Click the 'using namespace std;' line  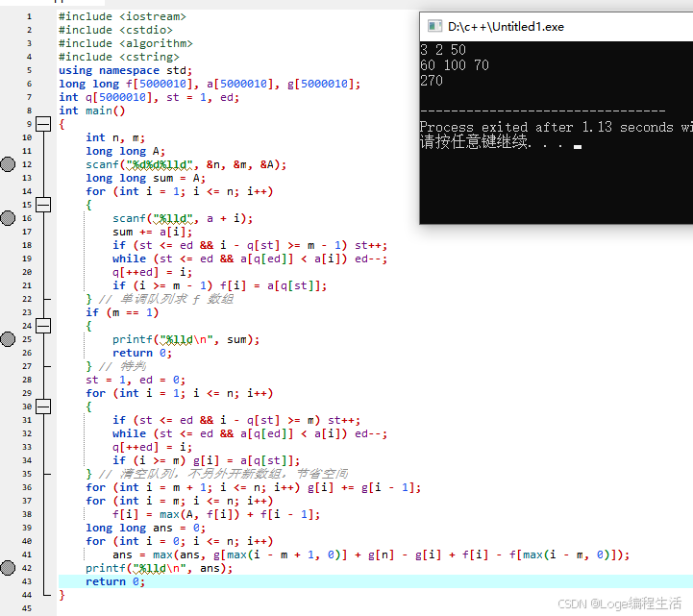(126, 70)
